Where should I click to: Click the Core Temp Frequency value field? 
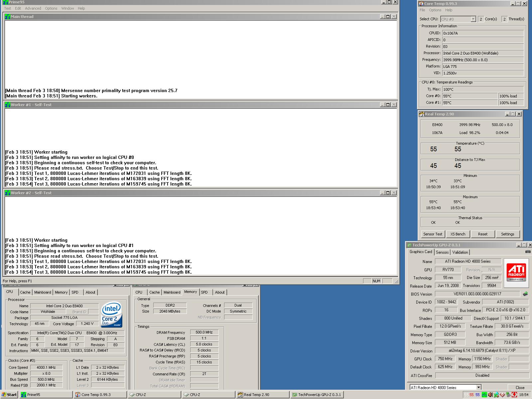tap(483, 60)
